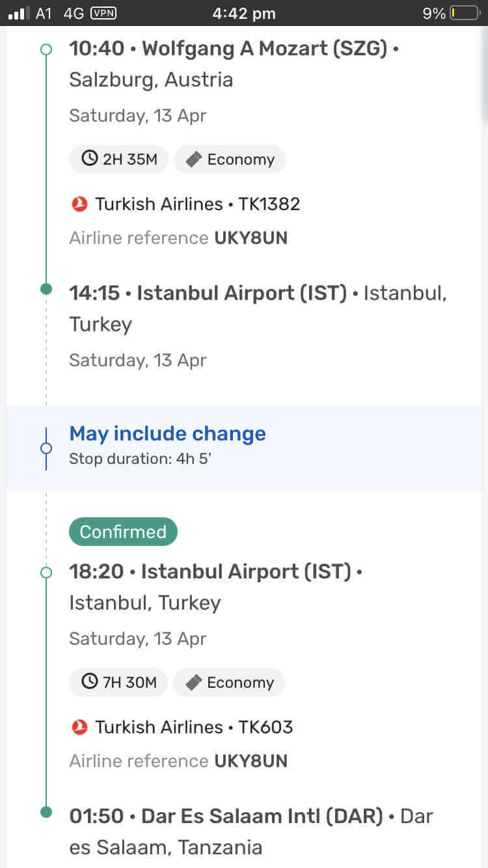488x868 pixels.
Task: Select the Dar Es Salaam arrival timeline dot
Action: click(x=46, y=812)
